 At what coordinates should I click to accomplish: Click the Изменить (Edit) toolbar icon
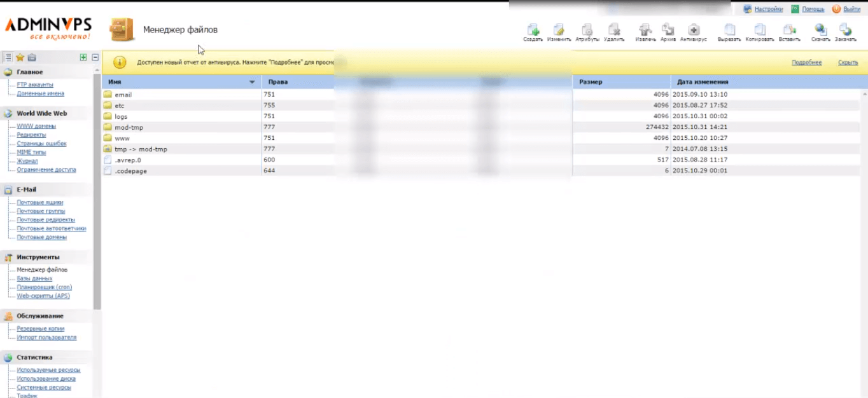[x=559, y=30]
